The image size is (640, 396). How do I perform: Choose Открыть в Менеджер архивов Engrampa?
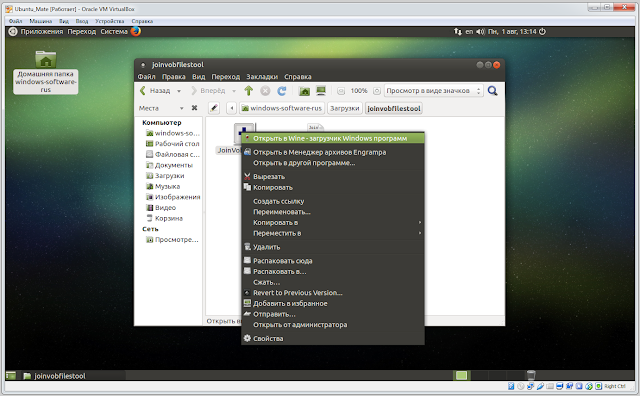333,152
